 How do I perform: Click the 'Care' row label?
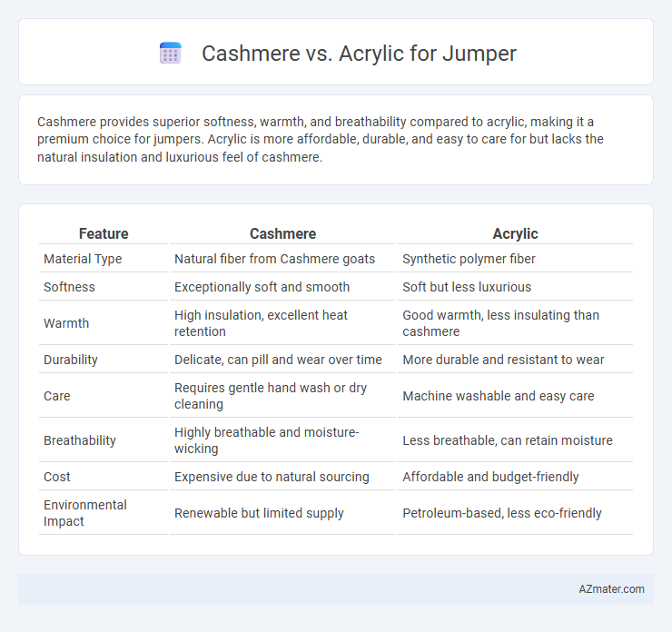(x=57, y=396)
